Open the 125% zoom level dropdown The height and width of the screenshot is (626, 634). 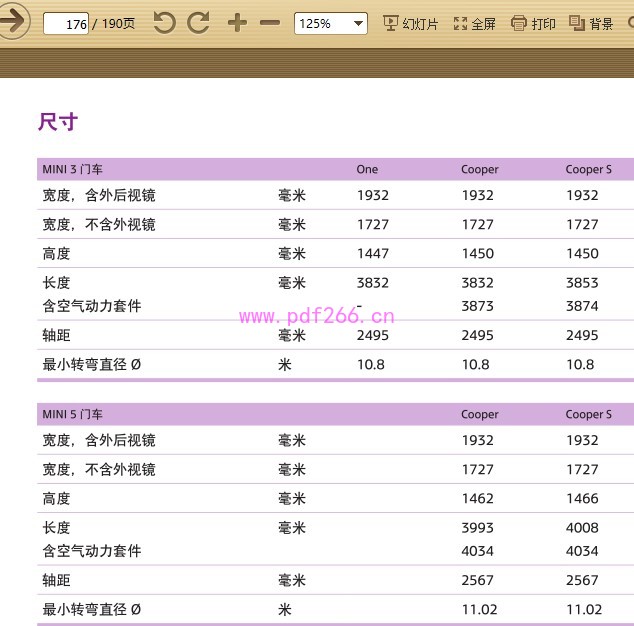click(330, 23)
